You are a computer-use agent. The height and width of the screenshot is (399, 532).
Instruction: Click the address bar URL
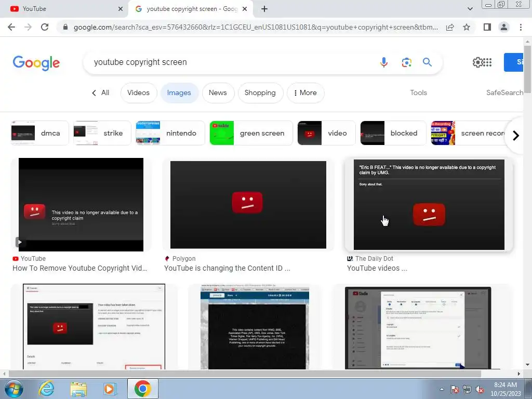click(256, 27)
